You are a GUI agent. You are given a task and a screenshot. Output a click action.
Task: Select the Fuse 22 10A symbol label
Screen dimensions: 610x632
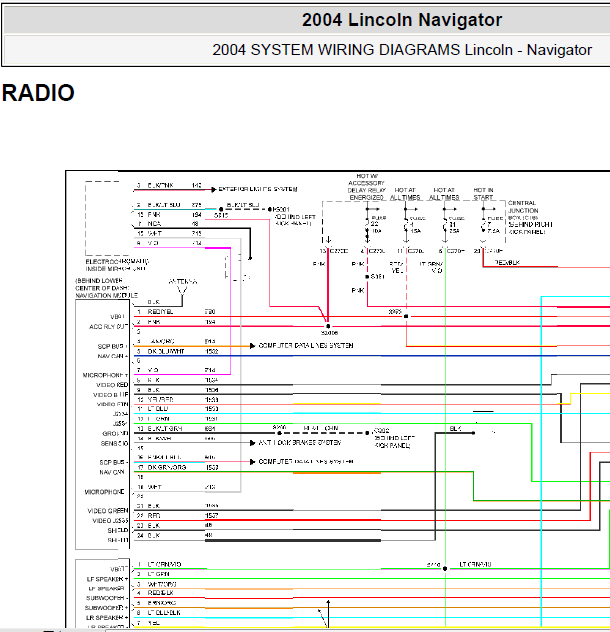click(x=376, y=224)
